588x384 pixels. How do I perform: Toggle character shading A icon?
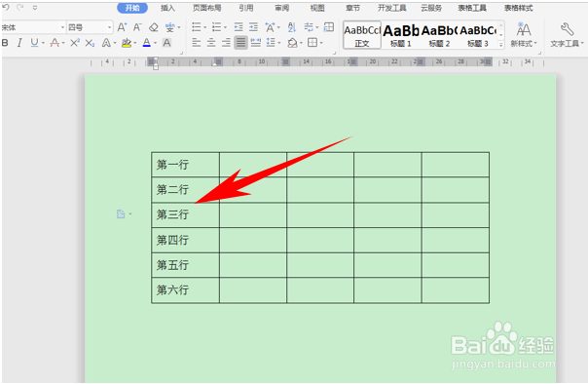(166, 43)
